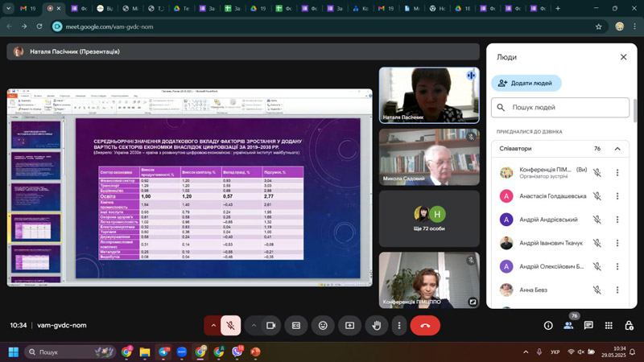The height and width of the screenshot is (362, 644).
Task: Open more options three-dot menu in call bar
Action: click(x=398, y=325)
